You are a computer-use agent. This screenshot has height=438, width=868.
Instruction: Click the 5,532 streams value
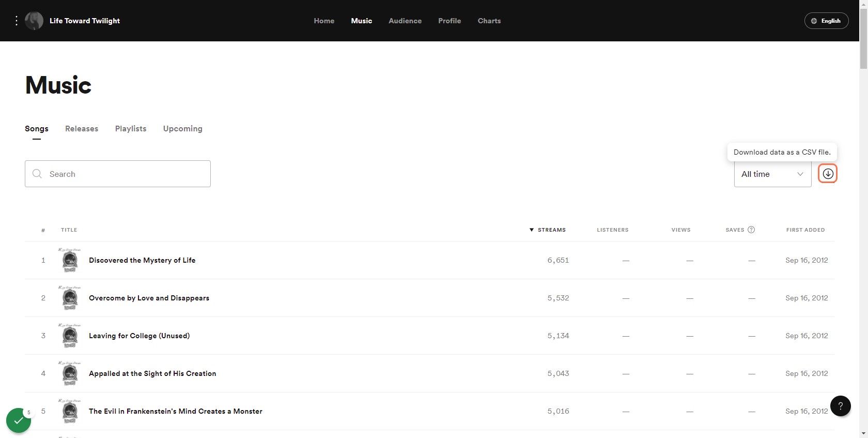[x=558, y=298]
